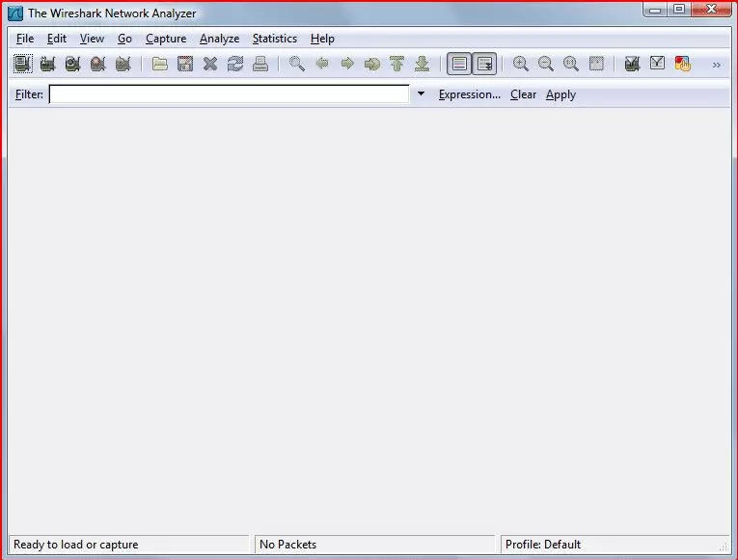The image size is (738, 560).
Task: Close capture file X icon
Action: [210, 64]
